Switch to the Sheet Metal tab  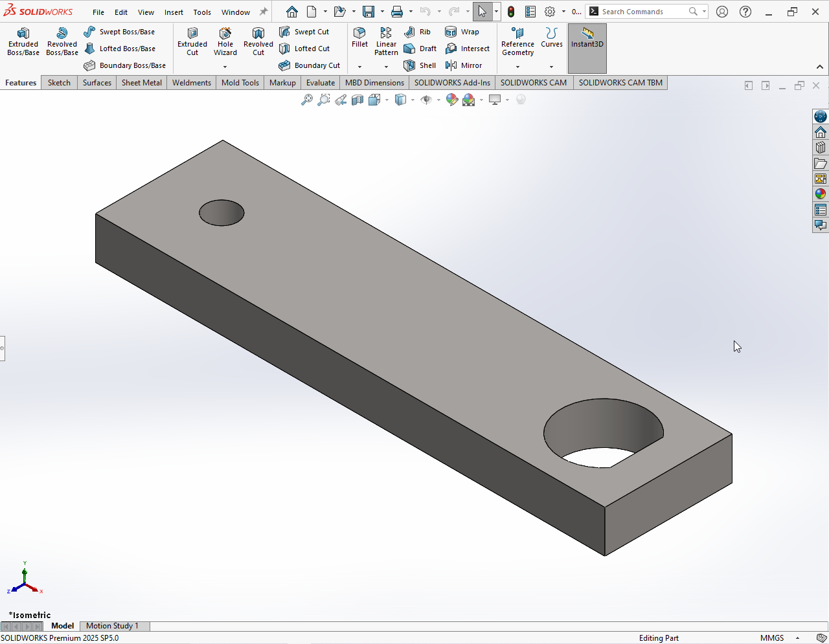tap(142, 83)
